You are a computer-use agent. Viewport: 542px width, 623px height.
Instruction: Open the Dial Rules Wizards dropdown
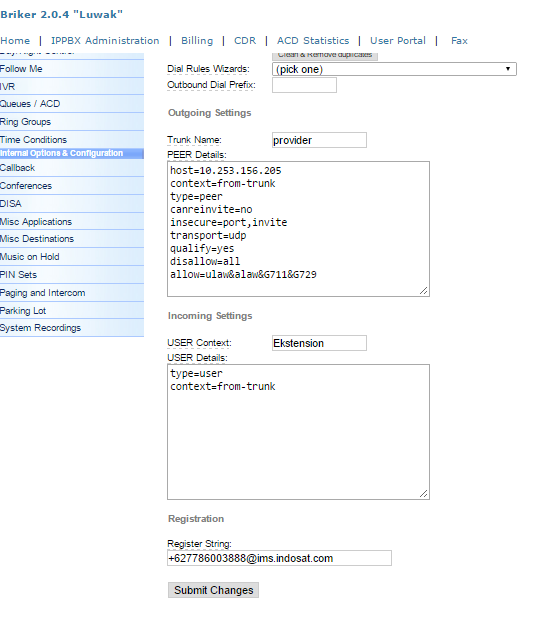pyautogui.click(x=394, y=69)
